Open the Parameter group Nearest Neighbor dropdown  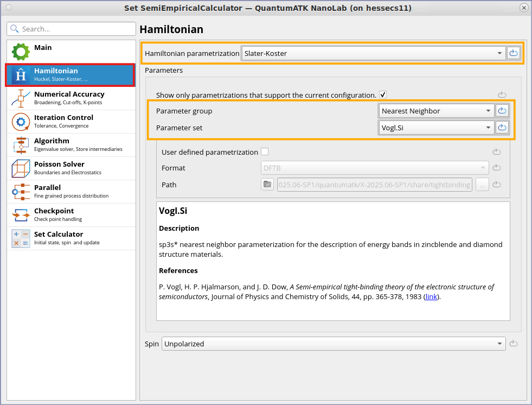pyautogui.click(x=436, y=111)
